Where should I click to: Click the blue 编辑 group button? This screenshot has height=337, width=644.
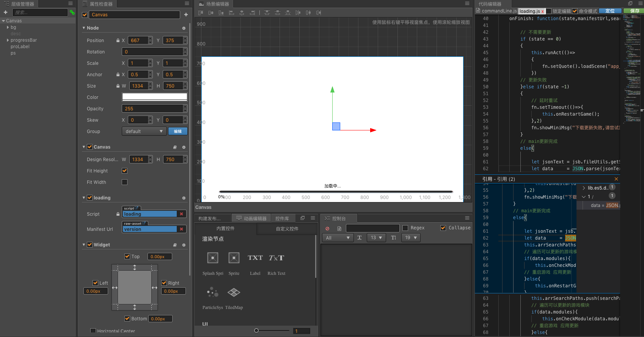178,131
